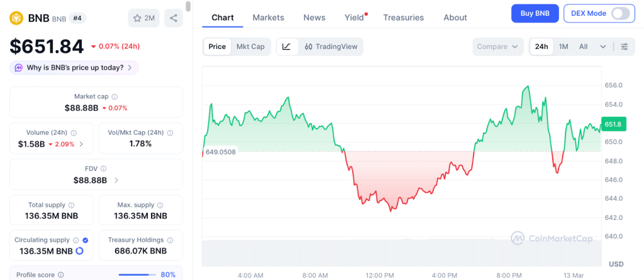
Task: Select the line chart icon
Action: [x=287, y=46]
